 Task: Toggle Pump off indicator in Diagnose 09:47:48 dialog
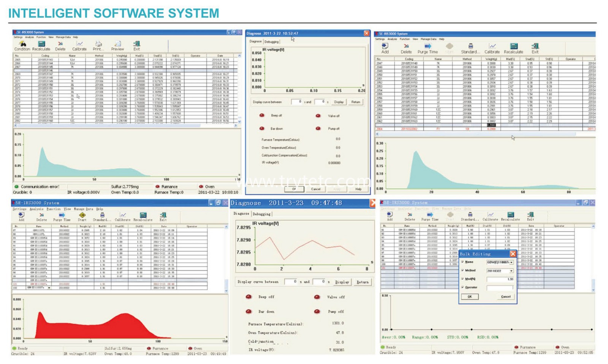(x=317, y=311)
